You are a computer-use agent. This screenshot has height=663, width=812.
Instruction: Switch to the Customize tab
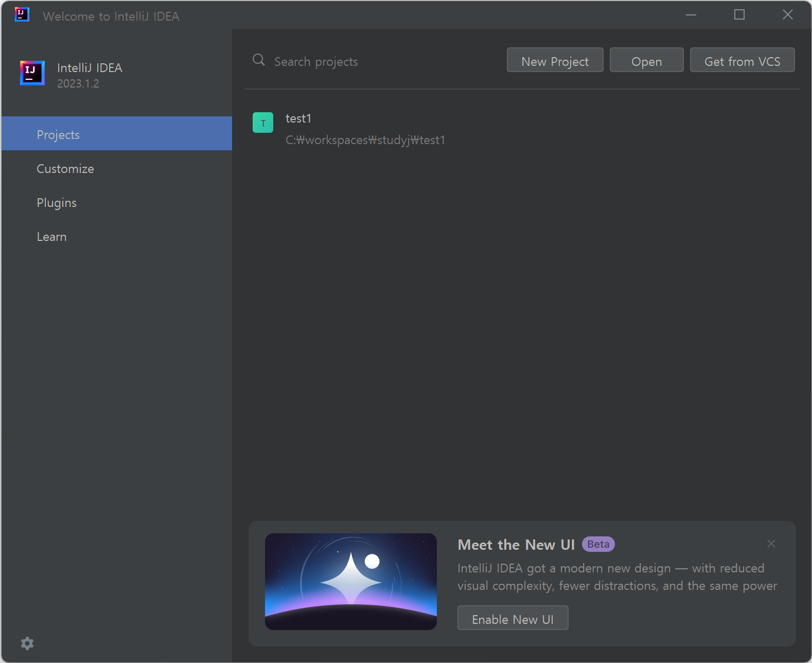[x=117, y=168]
